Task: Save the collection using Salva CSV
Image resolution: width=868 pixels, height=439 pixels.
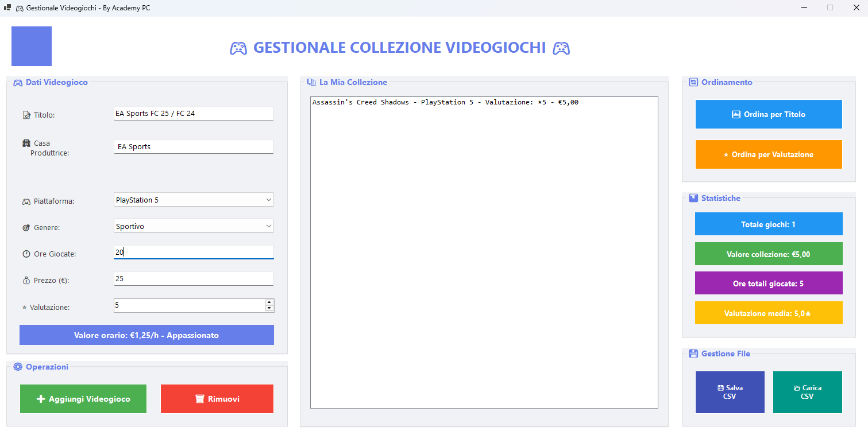Action: pyautogui.click(x=730, y=392)
